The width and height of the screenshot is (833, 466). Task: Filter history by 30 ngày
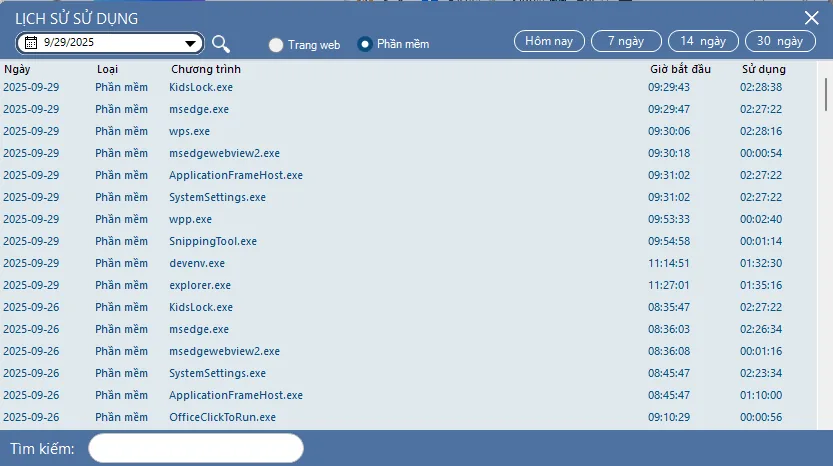[x=780, y=41]
